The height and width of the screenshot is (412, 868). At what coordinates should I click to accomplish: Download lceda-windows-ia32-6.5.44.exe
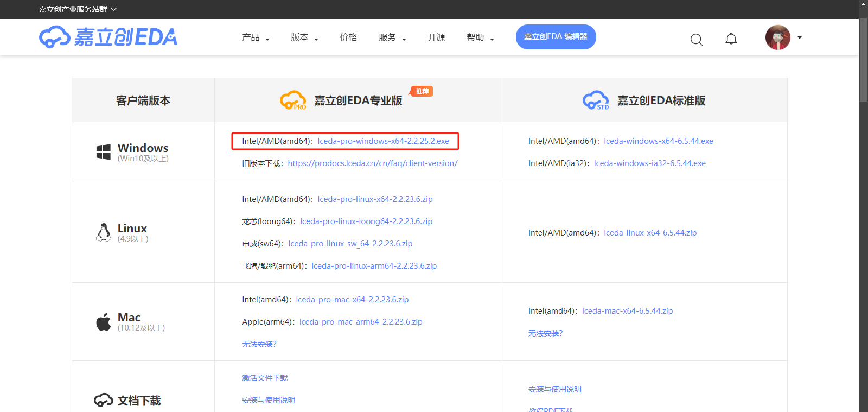[x=650, y=163]
